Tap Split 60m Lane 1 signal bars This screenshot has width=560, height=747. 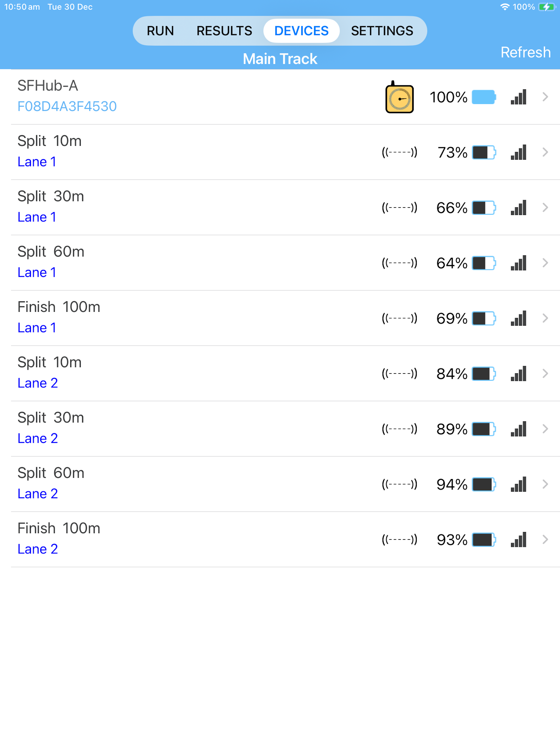click(518, 263)
